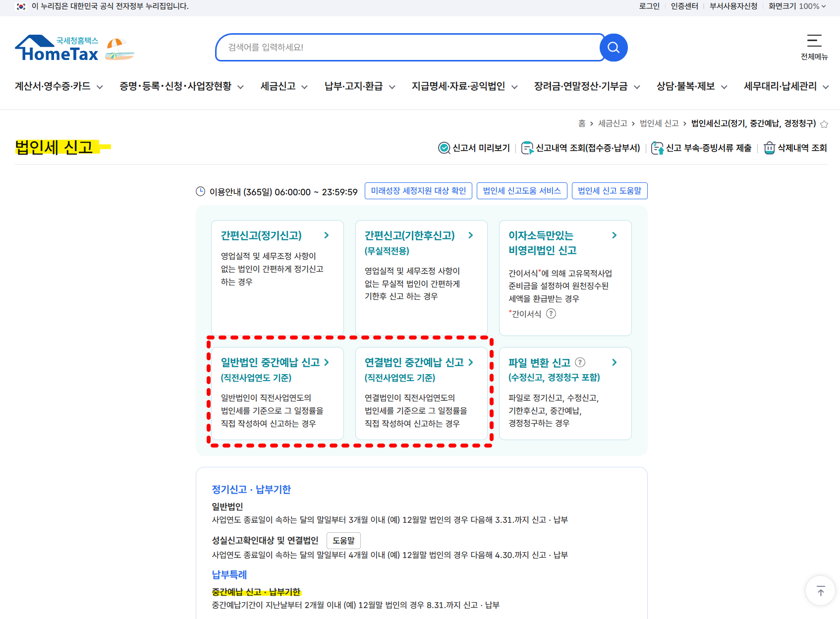Screen dimensions: 840x619
Task: Click the 신고내역 조회 document icon
Action: click(x=527, y=148)
